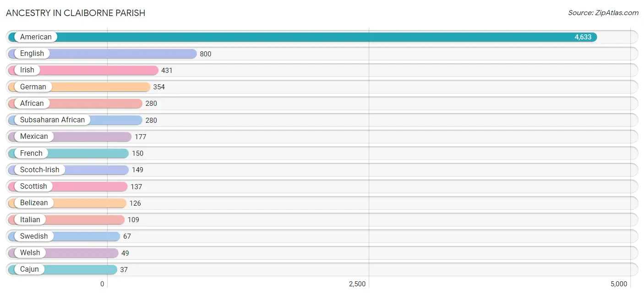Select the Cajun label
Screen dimensions: 644x295
tap(29, 269)
